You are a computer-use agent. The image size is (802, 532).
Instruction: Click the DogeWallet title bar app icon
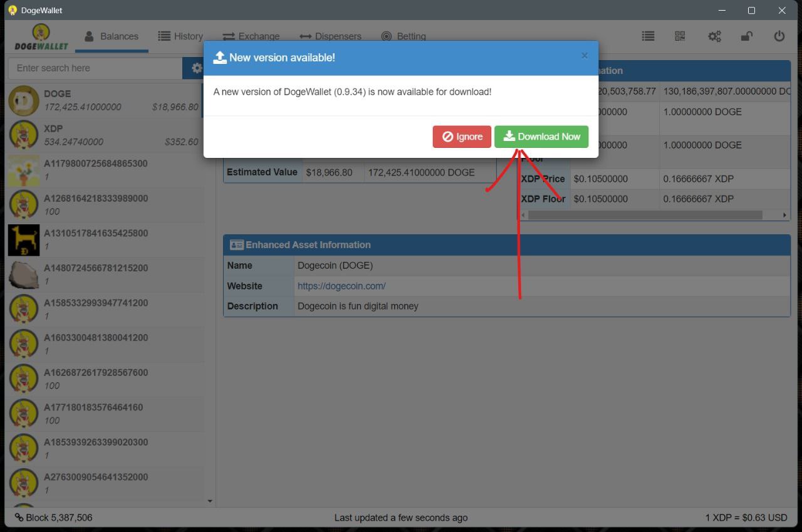12,11
